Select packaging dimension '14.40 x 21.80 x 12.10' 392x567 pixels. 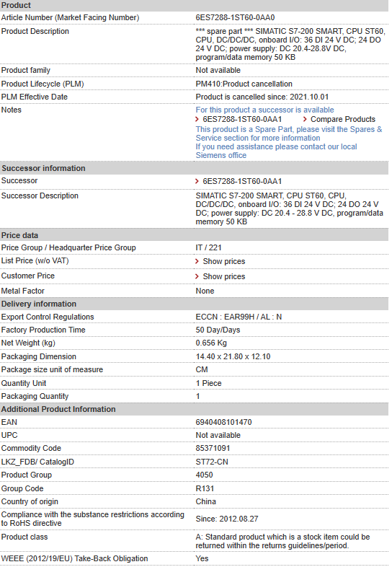233,356
